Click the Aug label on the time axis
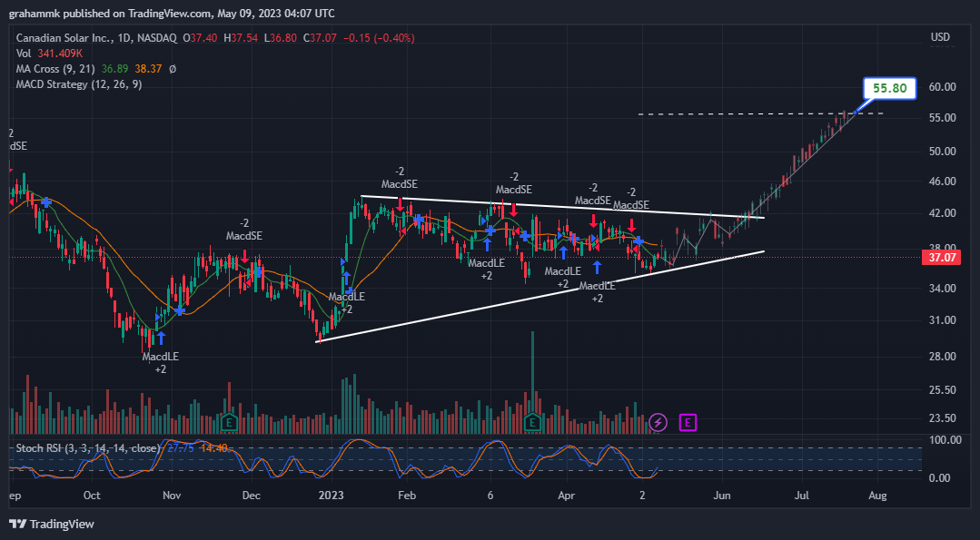The height and width of the screenshot is (540, 980). (x=877, y=496)
